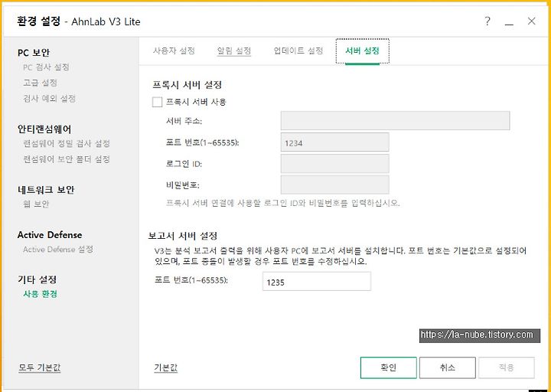Viewport: 551px width, 392px height.
Task: Enable the 프록시 서버 사용 checkbox
Action: [x=157, y=103]
